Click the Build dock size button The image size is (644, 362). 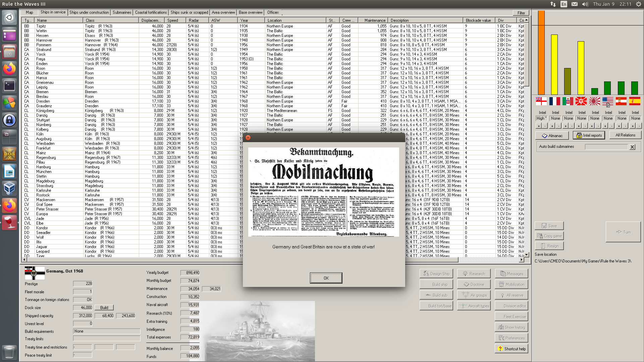(x=104, y=308)
